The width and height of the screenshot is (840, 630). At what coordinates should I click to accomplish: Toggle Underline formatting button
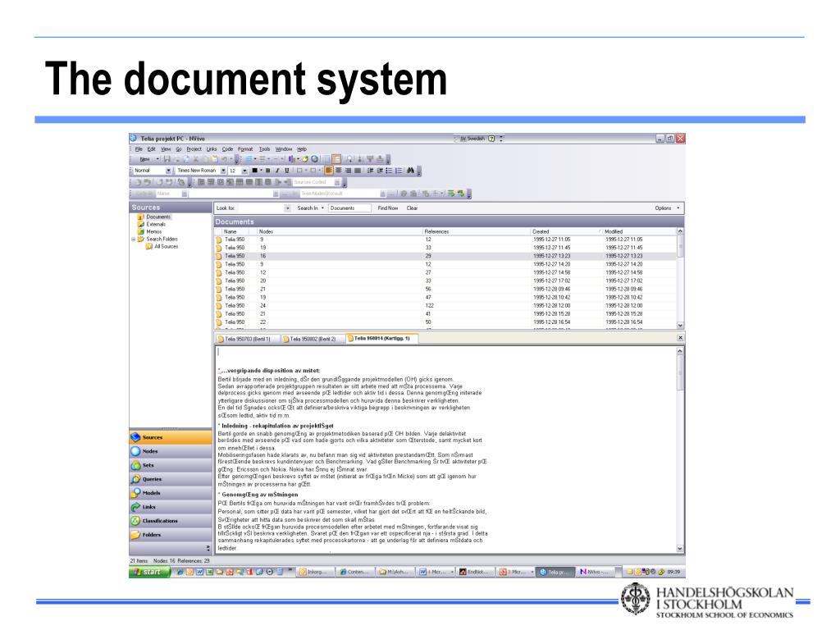(286, 171)
